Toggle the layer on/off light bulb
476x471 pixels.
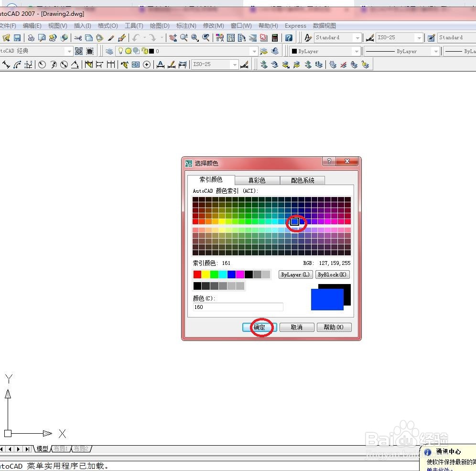pos(120,51)
